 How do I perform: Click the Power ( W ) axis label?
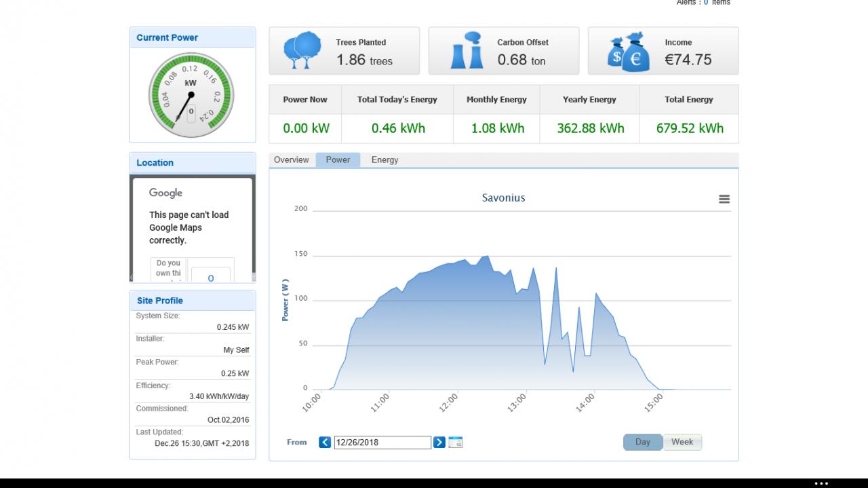click(x=285, y=300)
